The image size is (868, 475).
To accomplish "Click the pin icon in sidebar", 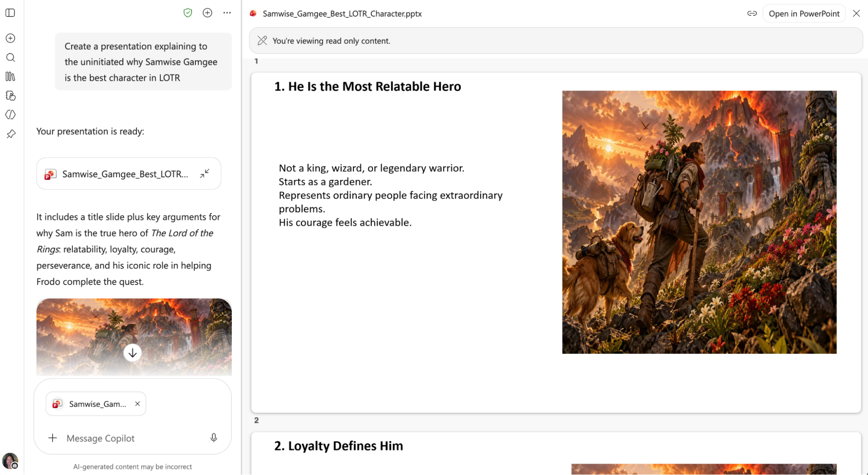I will [10, 134].
